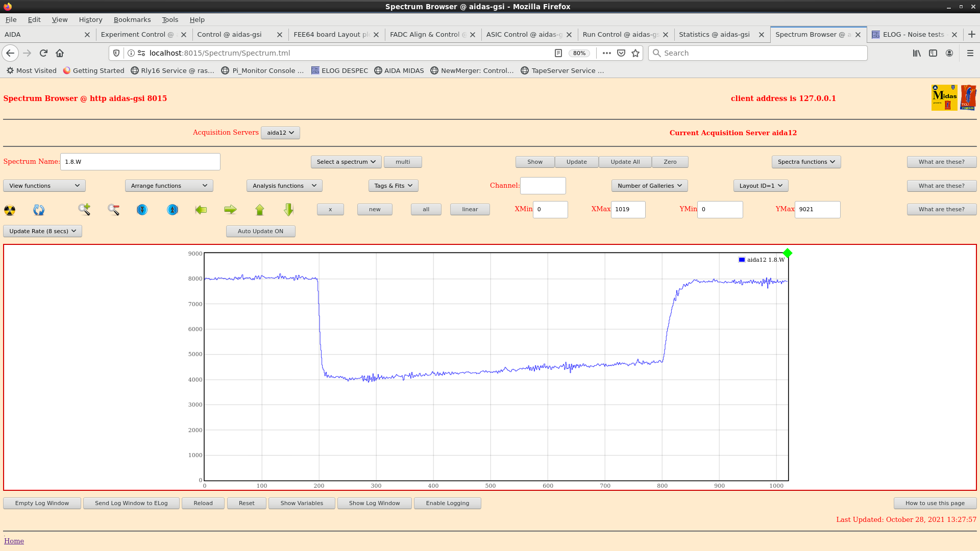Open the Spectra functions dropdown
980x551 pixels.
pos(806,162)
